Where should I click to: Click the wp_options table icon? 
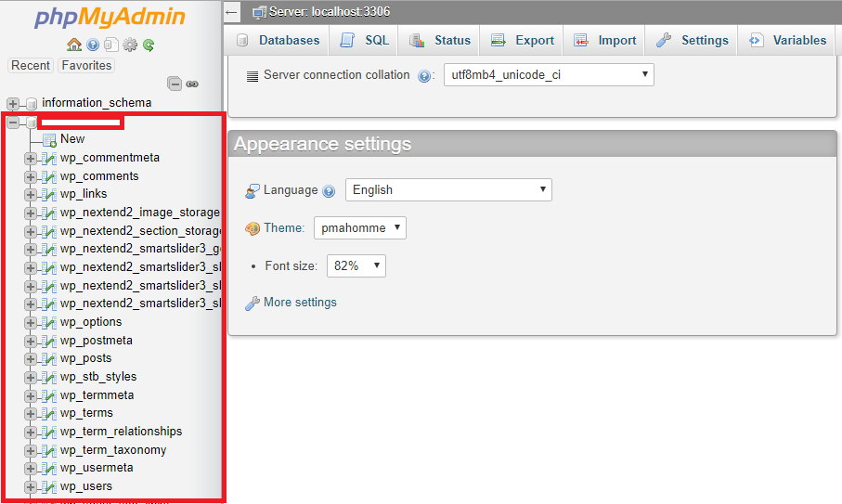49,323
